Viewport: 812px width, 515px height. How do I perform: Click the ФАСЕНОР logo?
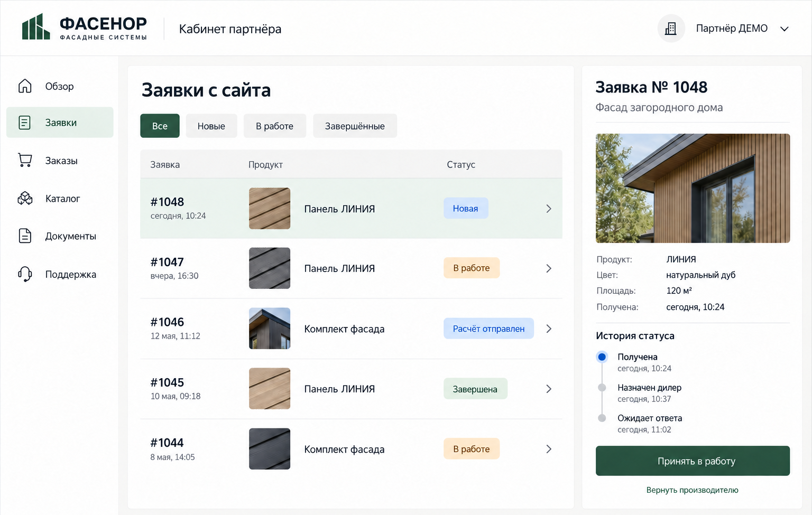(x=85, y=27)
